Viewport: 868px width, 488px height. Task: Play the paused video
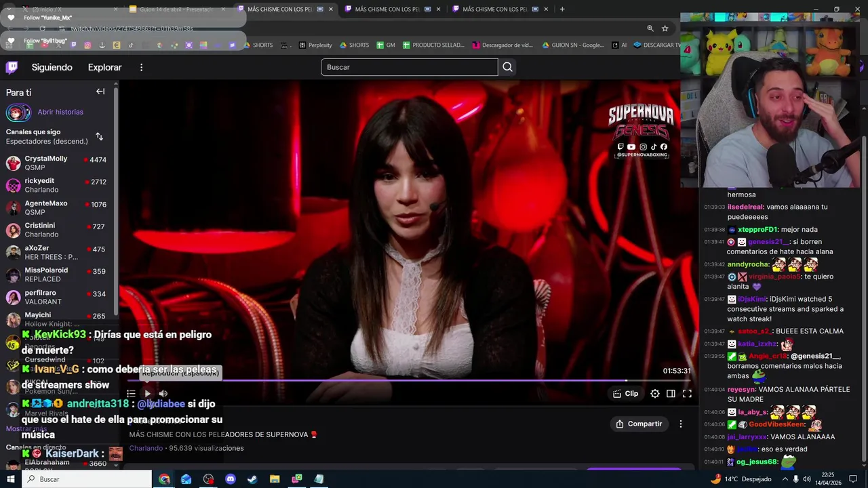(147, 393)
